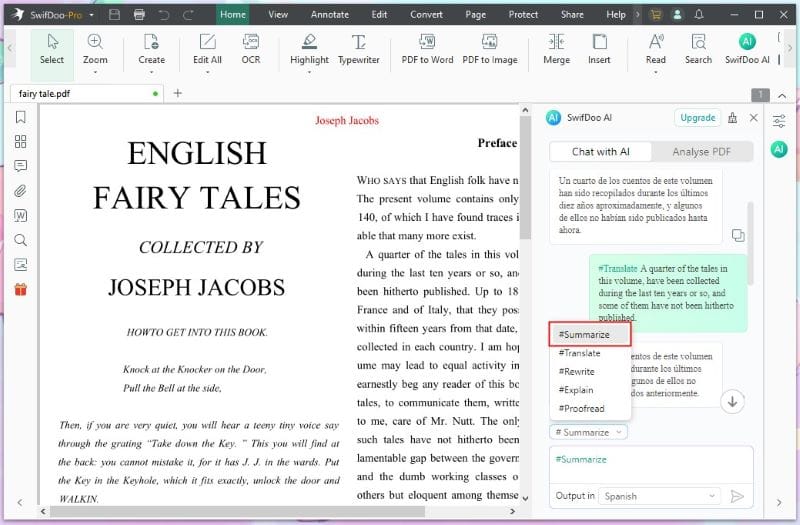
Task: Activate the Highlight tool
Action: point(309,49)
